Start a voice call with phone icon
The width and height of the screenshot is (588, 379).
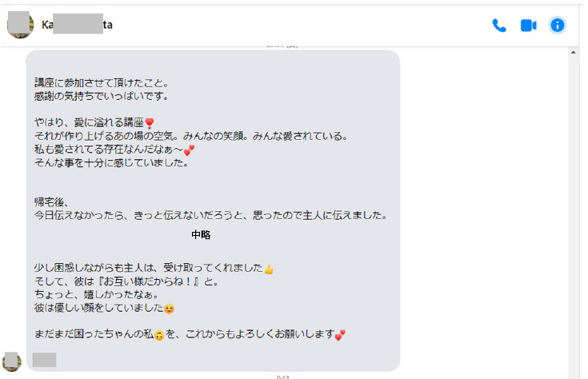click(499, 26)
